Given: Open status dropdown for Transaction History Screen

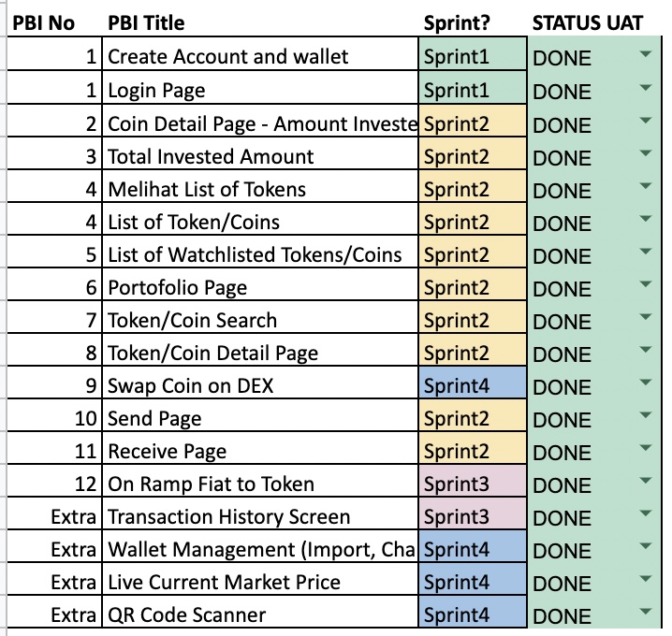Looking at the screenshot, I should pos(646,514).
